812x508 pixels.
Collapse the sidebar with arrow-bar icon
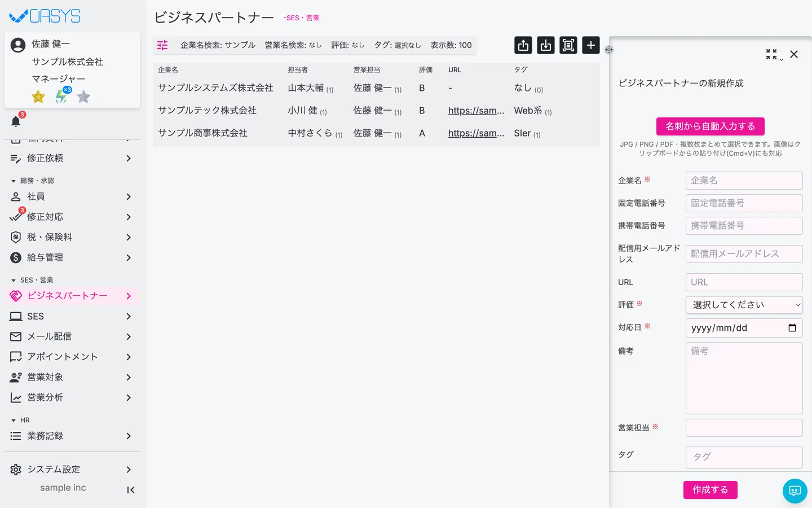coord(131,490)
